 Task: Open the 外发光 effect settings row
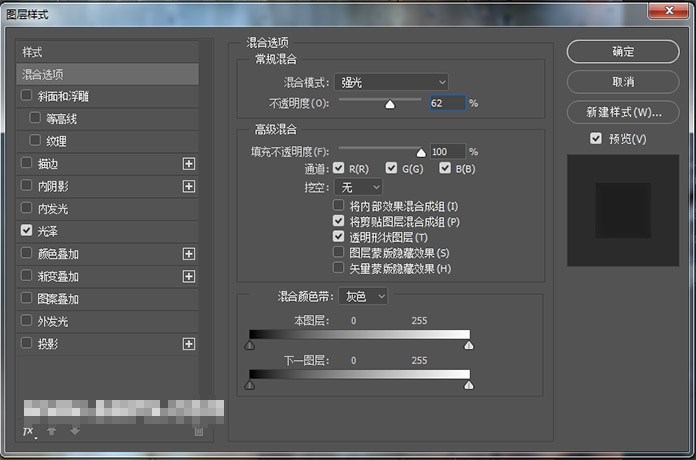[x=107, y=321]
